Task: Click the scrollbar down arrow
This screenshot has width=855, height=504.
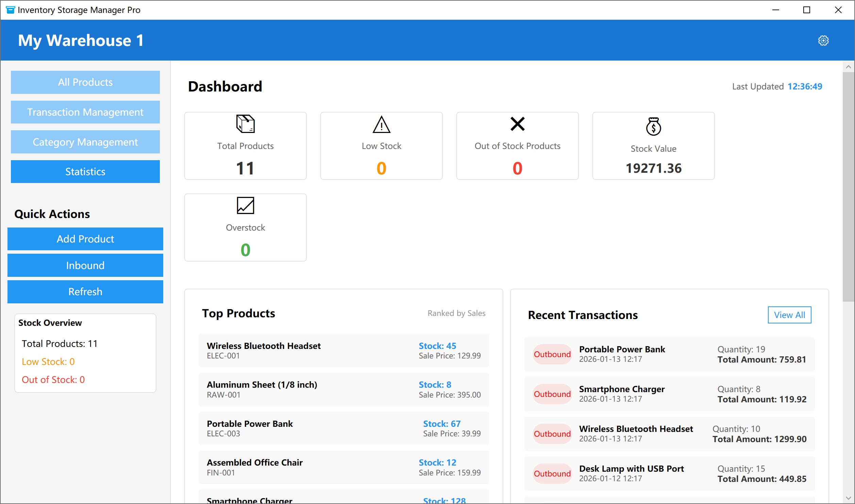Action: 848,498
